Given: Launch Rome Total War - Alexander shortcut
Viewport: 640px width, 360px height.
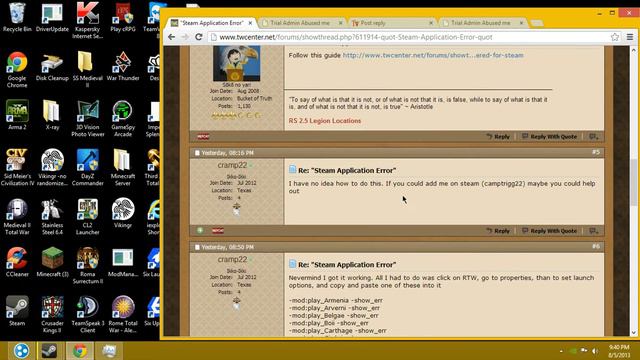Looking at the screenshot, I should click(x=122, y=314).
